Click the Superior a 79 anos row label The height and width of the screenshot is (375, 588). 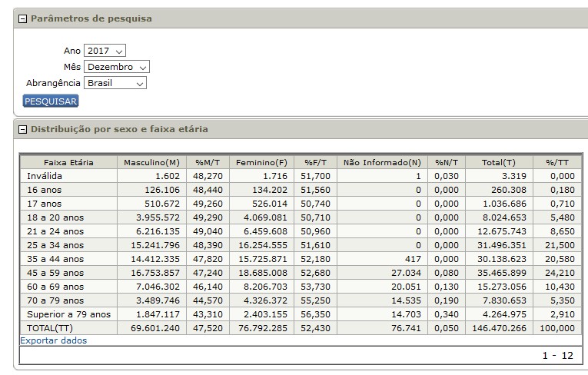click(68, 314)
